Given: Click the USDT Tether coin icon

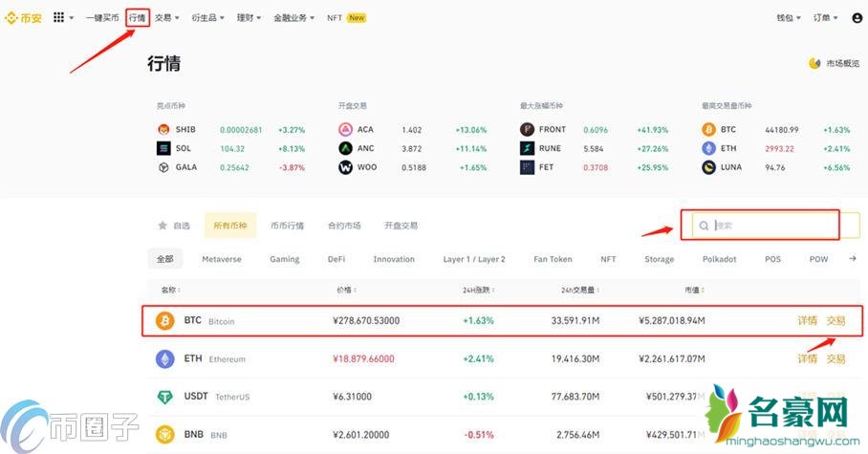Looking at the screenshot, I should [x=165, y=396].
